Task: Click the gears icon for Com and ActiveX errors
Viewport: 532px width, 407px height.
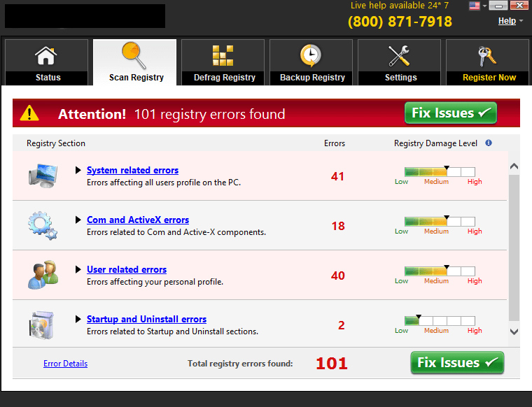Action: click(43, 225)
